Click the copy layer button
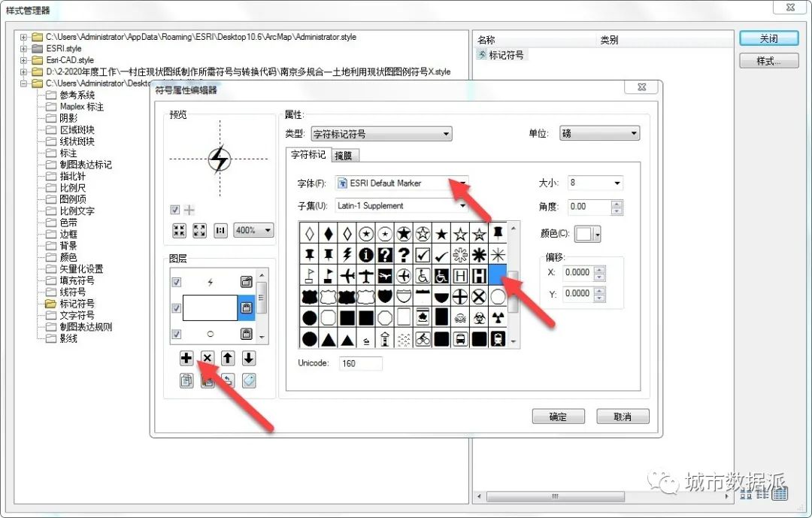This screenshot has width=812, height=518. click(186, 380)
